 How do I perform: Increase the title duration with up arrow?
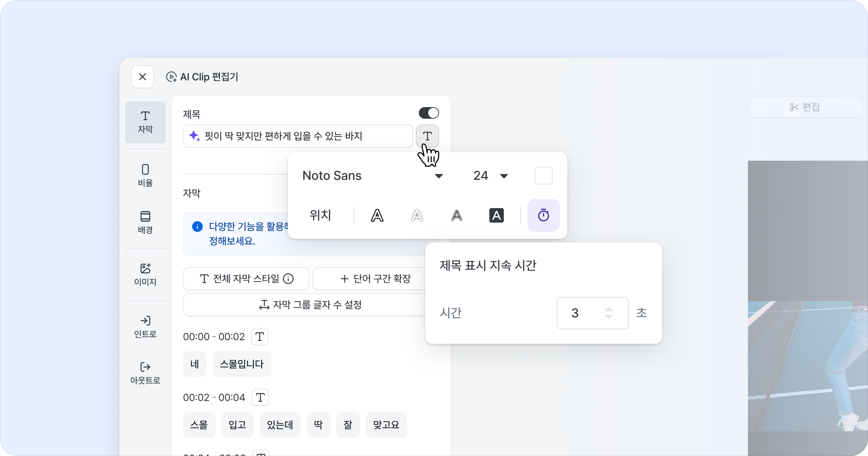(x=609, y=309)
